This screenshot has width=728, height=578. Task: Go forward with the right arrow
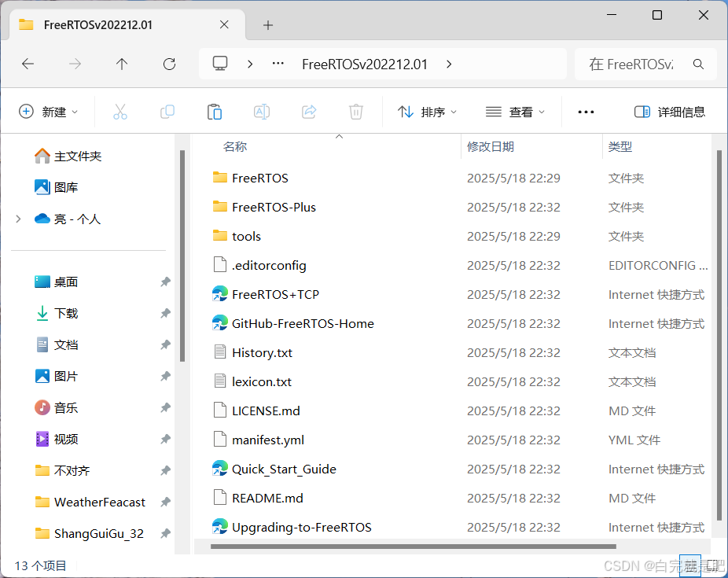click(75, 64)
